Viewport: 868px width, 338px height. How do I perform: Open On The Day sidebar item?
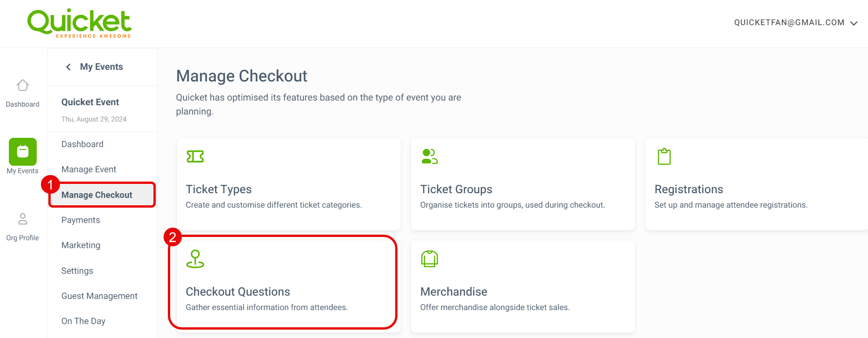83,321
